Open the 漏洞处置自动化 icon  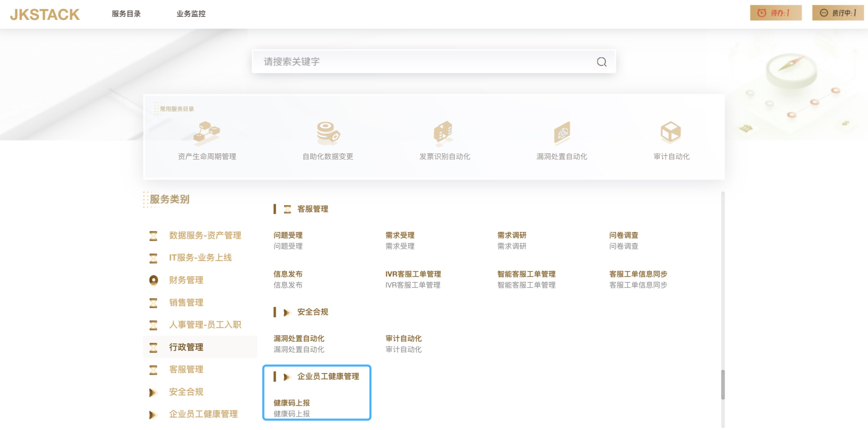click(x=561, y=133)
